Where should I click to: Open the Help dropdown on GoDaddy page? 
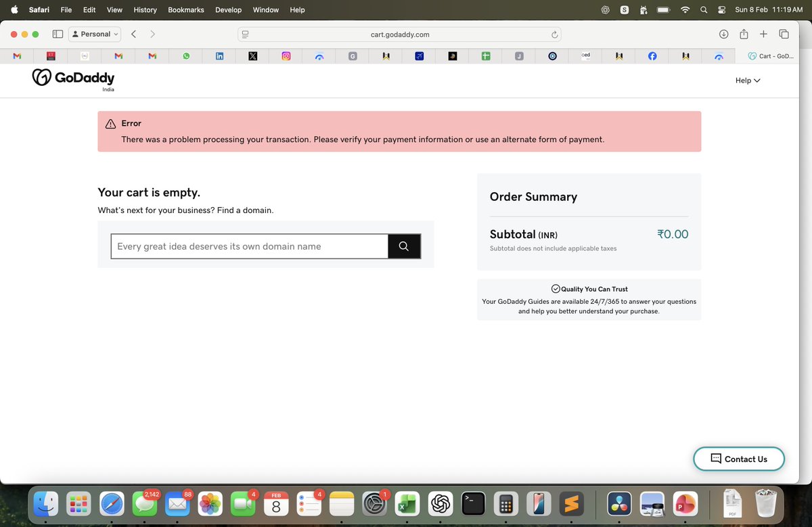pyautogui.click(x=747, y=80)
